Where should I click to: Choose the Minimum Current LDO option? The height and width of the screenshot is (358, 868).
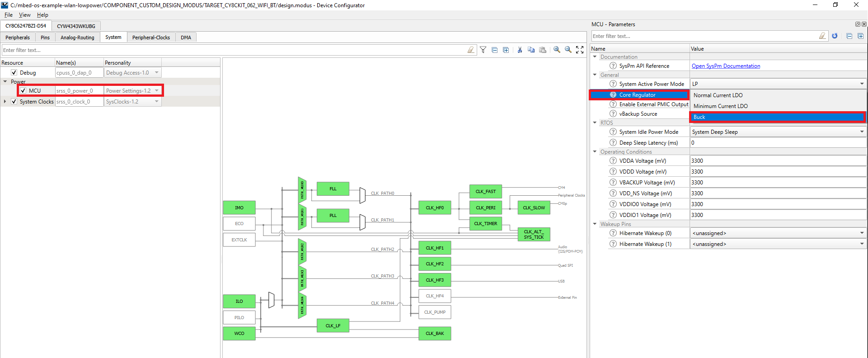pos(778,106)
